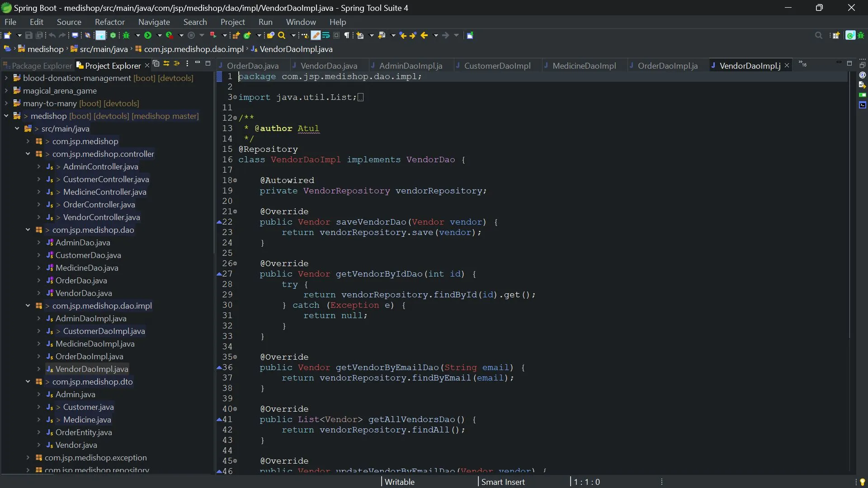Toggle Link with Editor in Project Explorer

[166, 64]
